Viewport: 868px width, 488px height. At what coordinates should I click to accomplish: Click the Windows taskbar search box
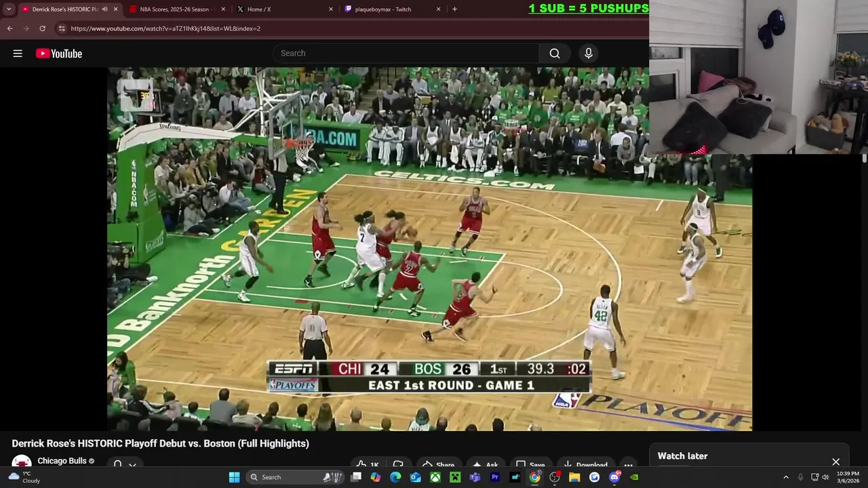pyautogui.click(x=295, y=477)
